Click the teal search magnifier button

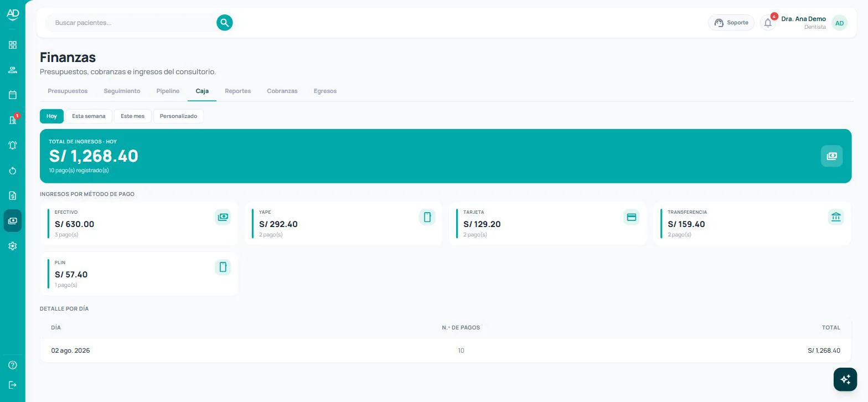coord(224,23)
